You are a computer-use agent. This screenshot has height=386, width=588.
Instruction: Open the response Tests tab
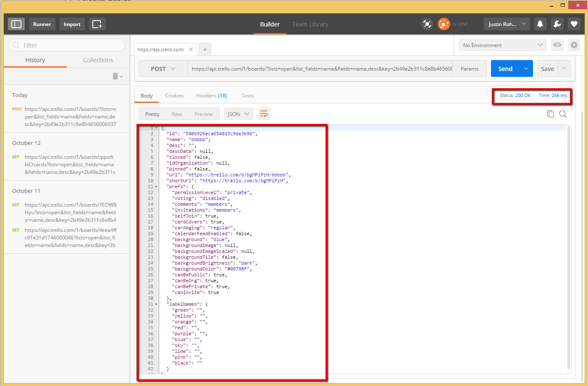pos(247,96)
